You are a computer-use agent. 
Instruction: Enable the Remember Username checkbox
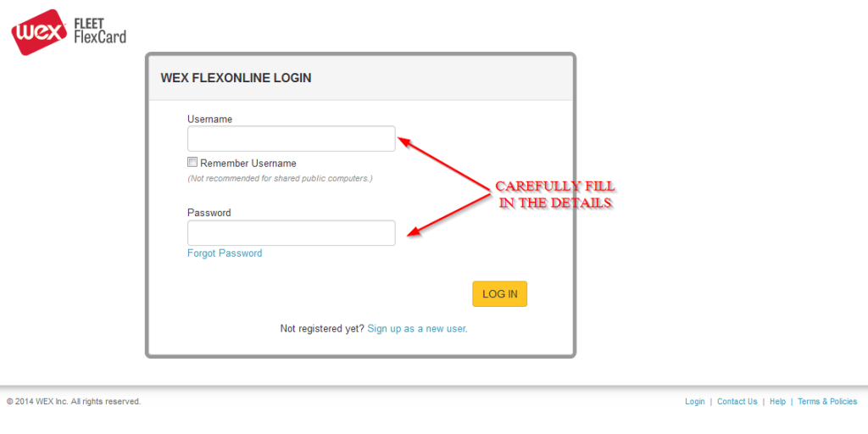(x=192, y=162)
